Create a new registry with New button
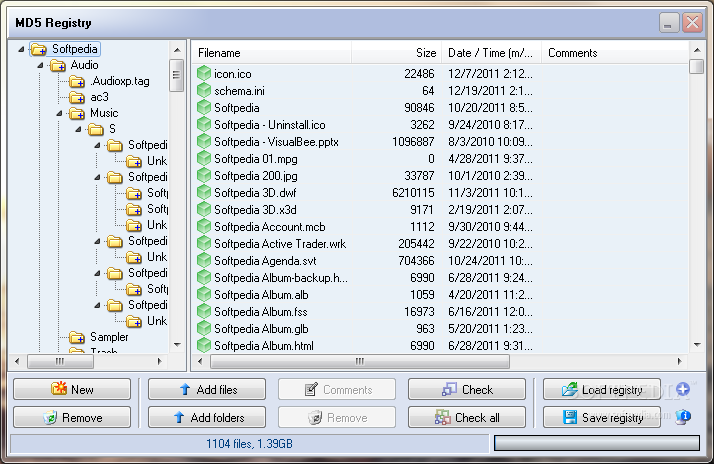 click(72, 389)
